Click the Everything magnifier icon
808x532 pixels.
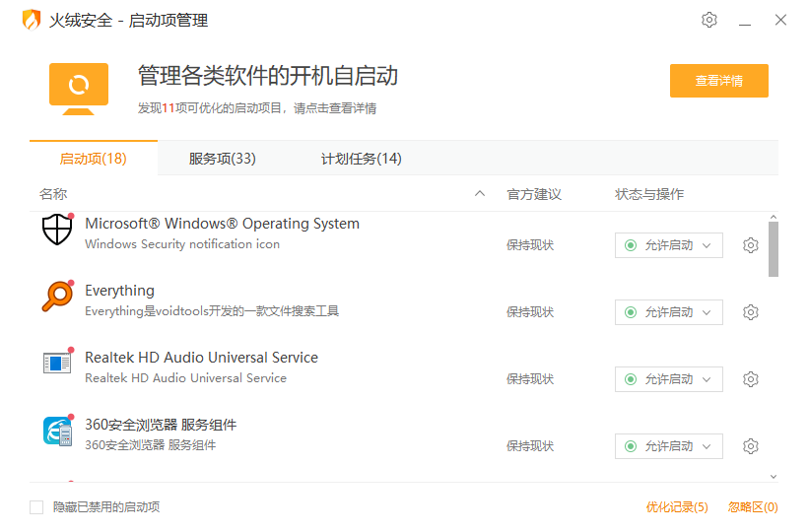(x=57, y=297)
